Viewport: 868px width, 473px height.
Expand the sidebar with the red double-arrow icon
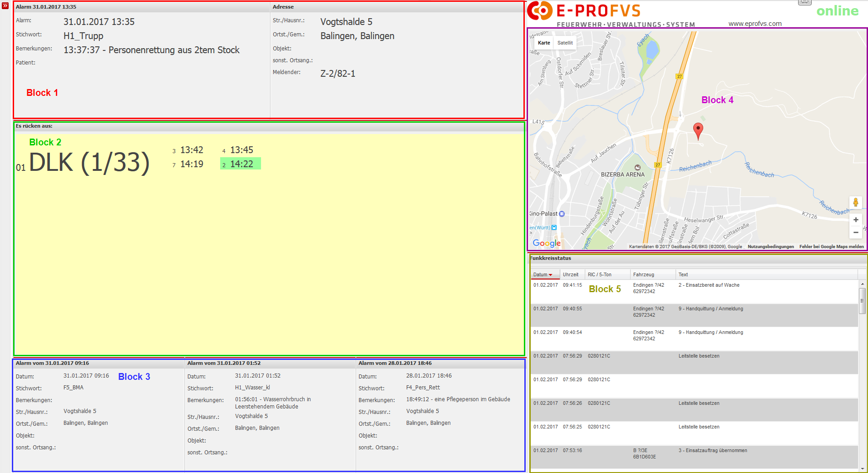tap(5, 6)
